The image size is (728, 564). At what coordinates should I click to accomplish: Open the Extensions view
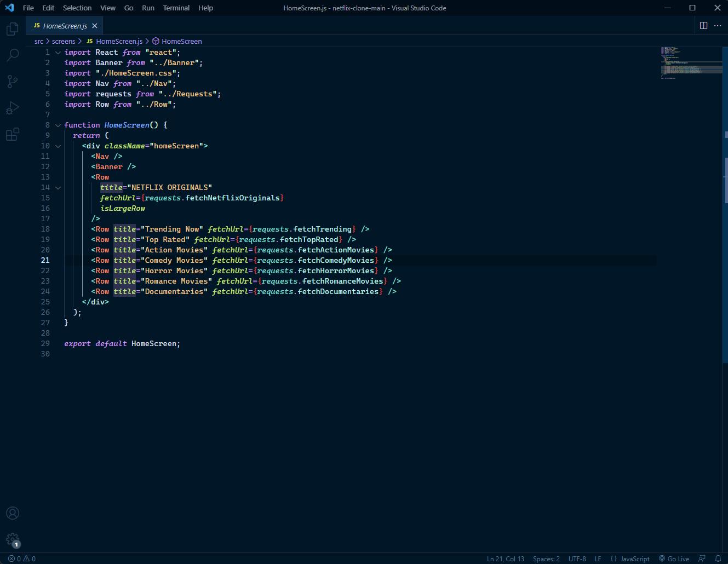(x=12, y=134)
